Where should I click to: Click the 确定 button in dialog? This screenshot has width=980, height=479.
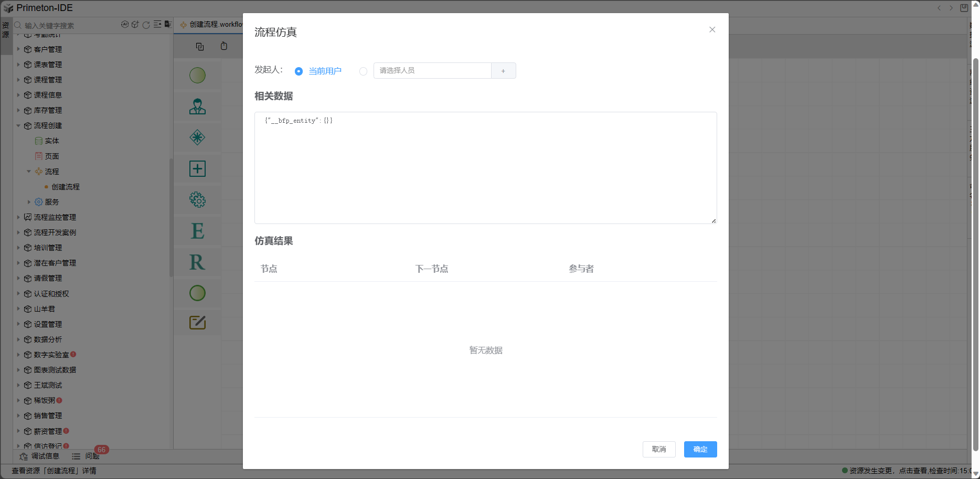coord(700,449)
